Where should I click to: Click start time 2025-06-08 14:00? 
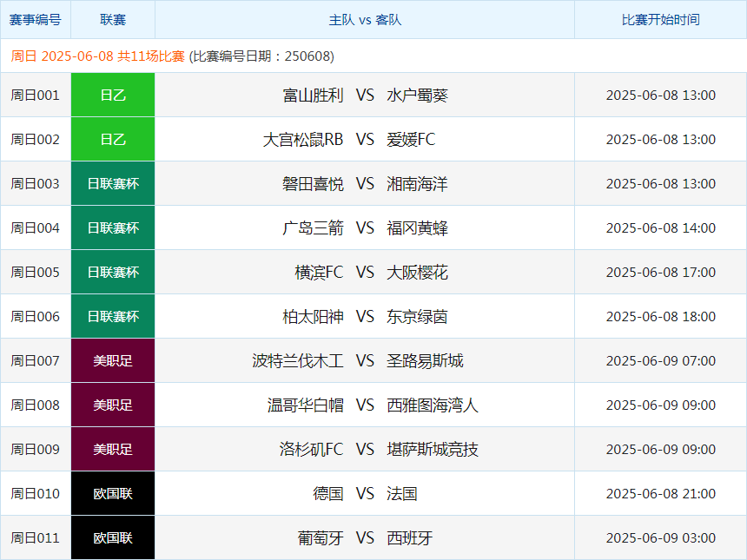661,228
